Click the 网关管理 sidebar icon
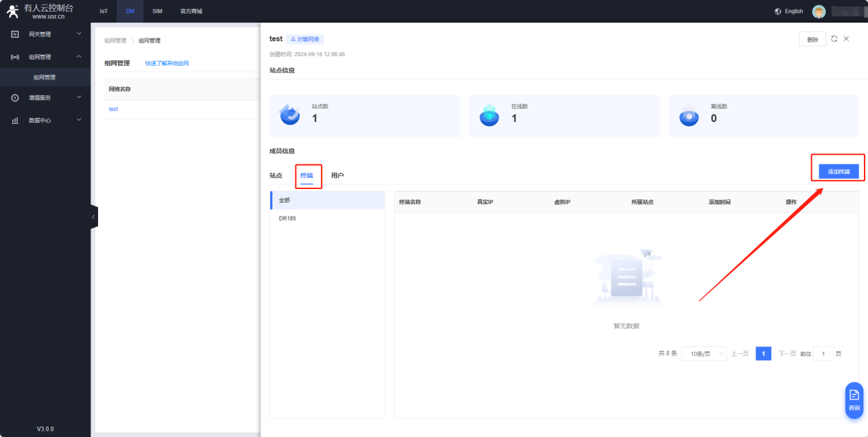 click(15, 34)
